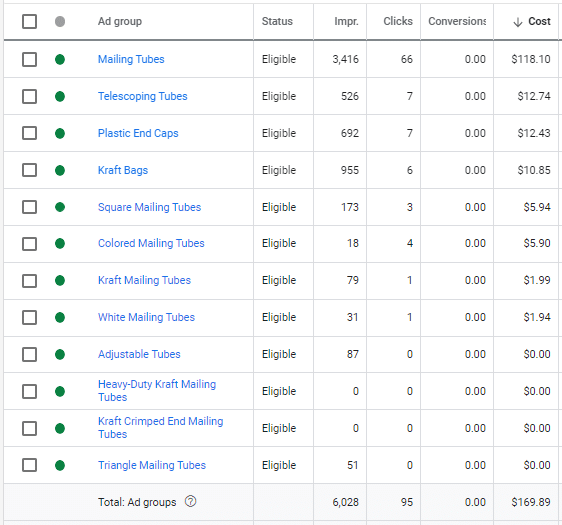Open the Telescoping Tubes ad group
Viewport: 562px width, 525px height.
(143, 96)
